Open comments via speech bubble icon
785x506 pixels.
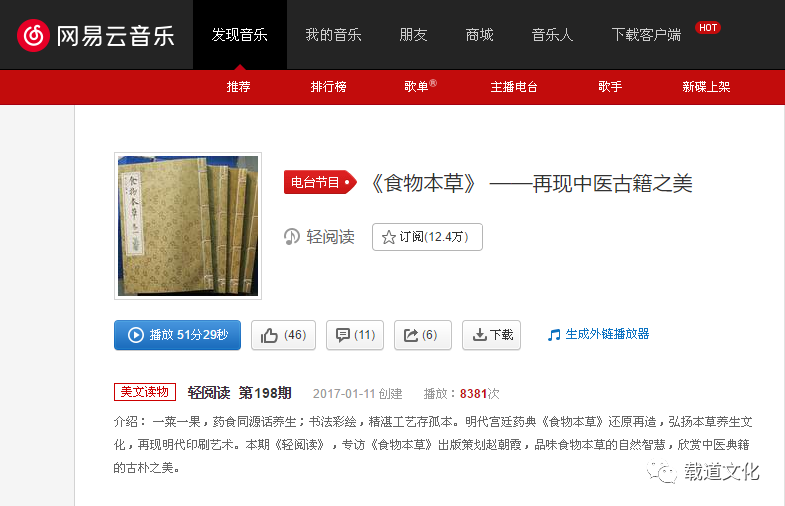355,335
